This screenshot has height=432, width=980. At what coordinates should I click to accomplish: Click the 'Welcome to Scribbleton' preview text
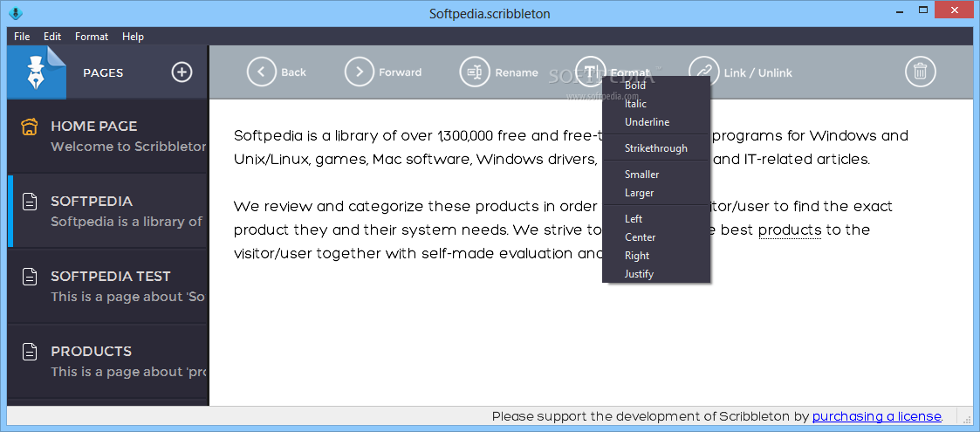(128, 147)
